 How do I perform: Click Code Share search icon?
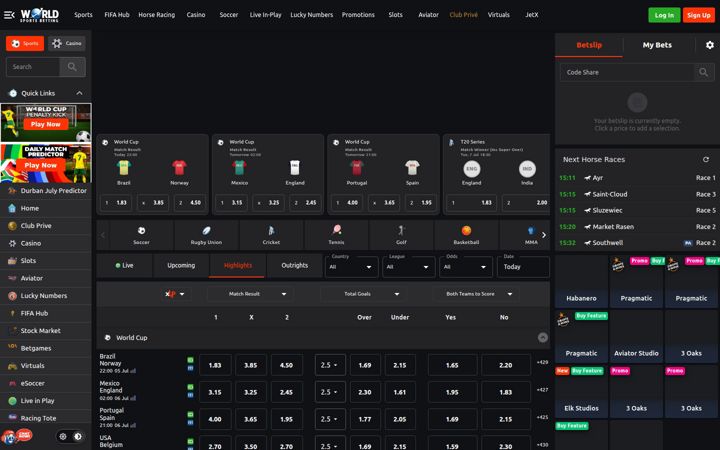(703, 72)
